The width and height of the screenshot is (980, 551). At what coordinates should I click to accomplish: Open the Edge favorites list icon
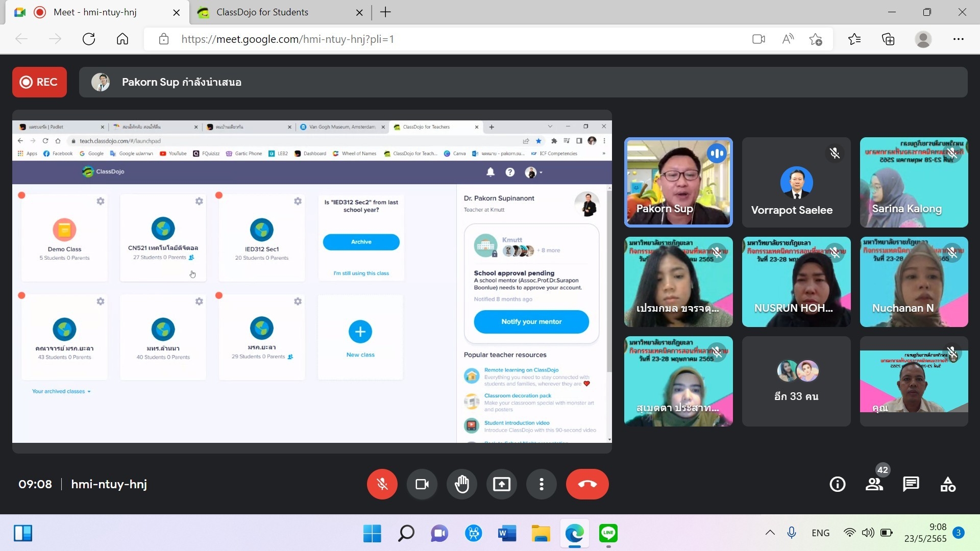(x=854, y=39)
